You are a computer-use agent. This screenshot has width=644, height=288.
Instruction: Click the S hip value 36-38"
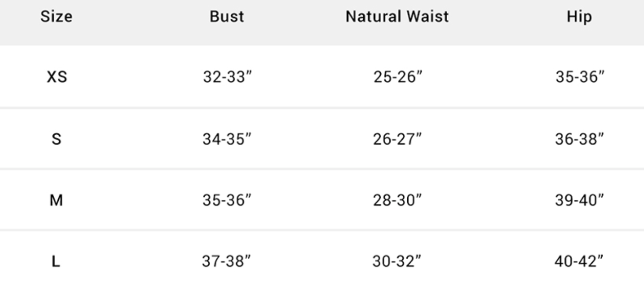[x=580, y=139]
